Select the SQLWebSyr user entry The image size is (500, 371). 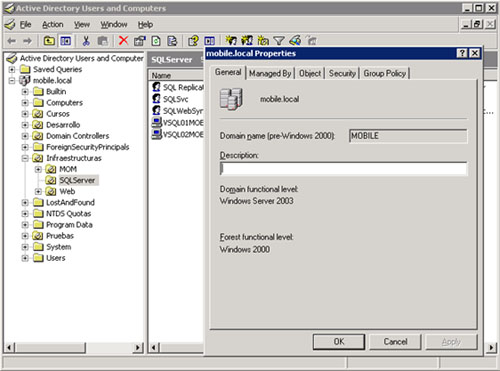[x=183, y=111]
